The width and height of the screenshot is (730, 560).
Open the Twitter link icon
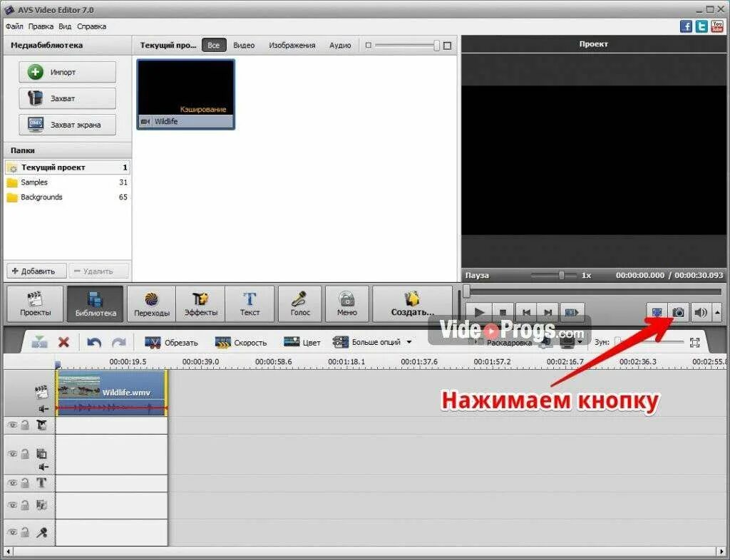click(x=701, y=26)
